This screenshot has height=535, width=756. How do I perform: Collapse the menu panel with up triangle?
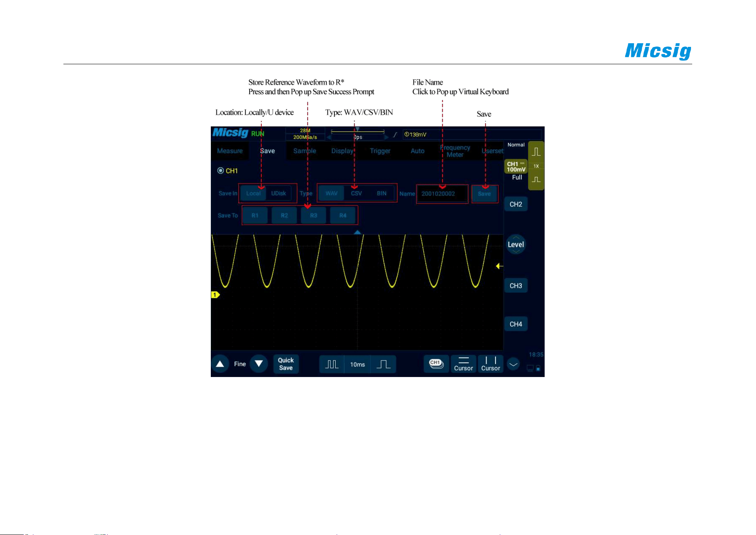[x=357, y=232]
